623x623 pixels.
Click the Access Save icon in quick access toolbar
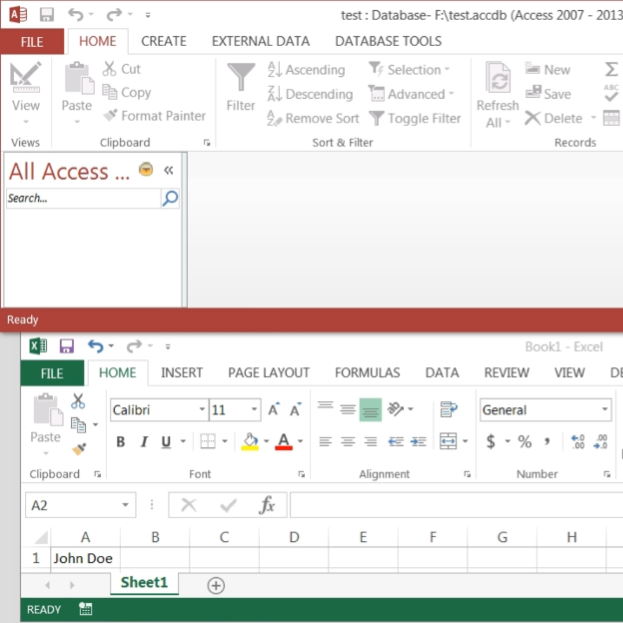pos(46,15)
